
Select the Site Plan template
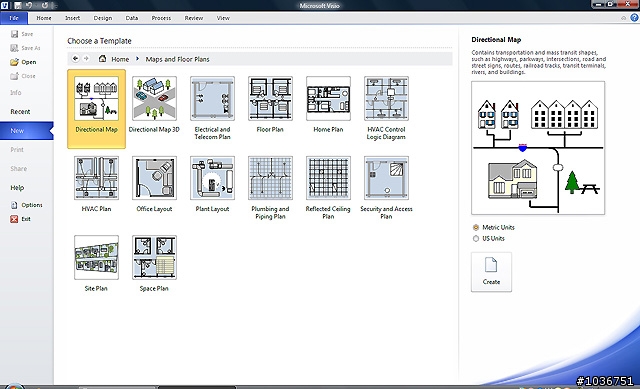coord(96,264)
